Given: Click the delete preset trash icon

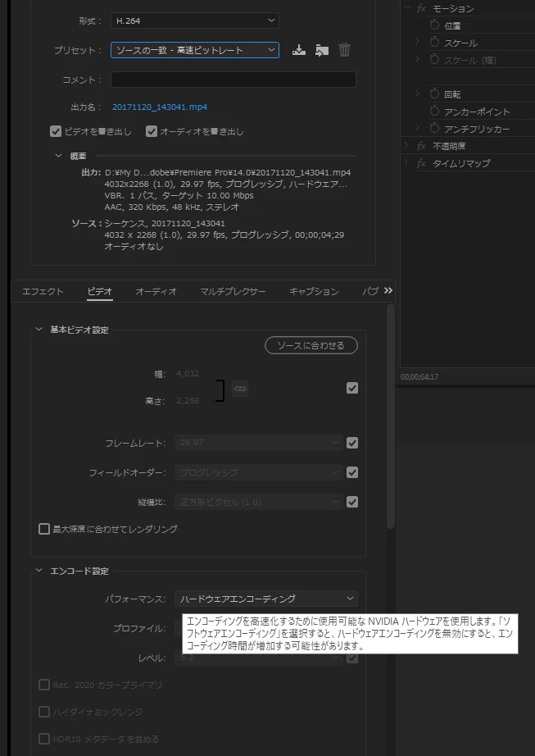Looking at the screenshot, I should coord(344,50).
